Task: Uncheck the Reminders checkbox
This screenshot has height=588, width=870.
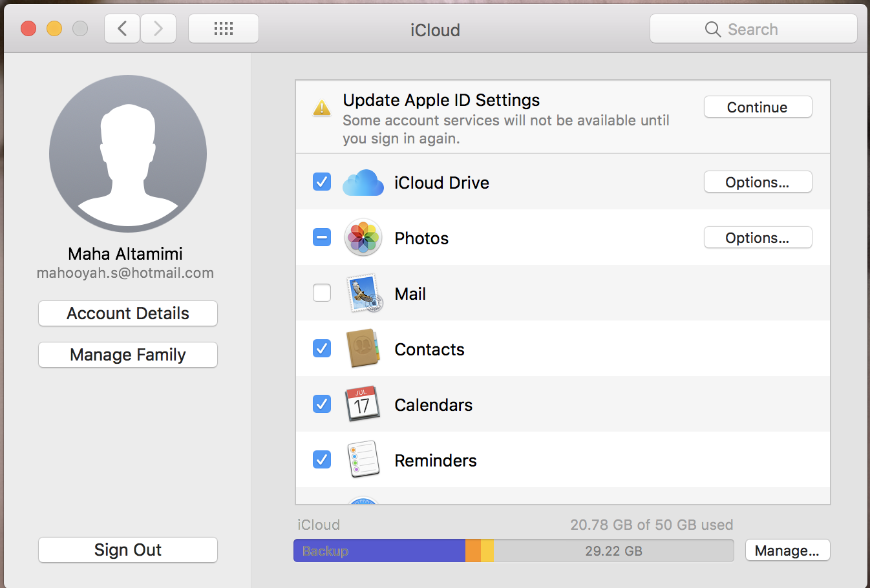Action: tap(322, 459)
